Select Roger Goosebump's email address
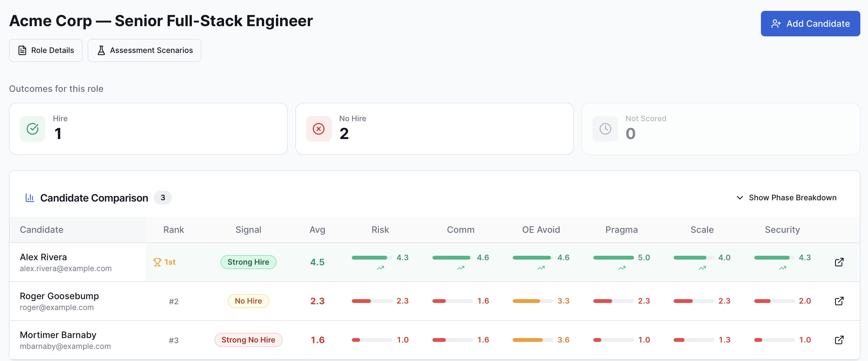Image resolution: width=868 pixels, height=361 pixels. point(57,307)
